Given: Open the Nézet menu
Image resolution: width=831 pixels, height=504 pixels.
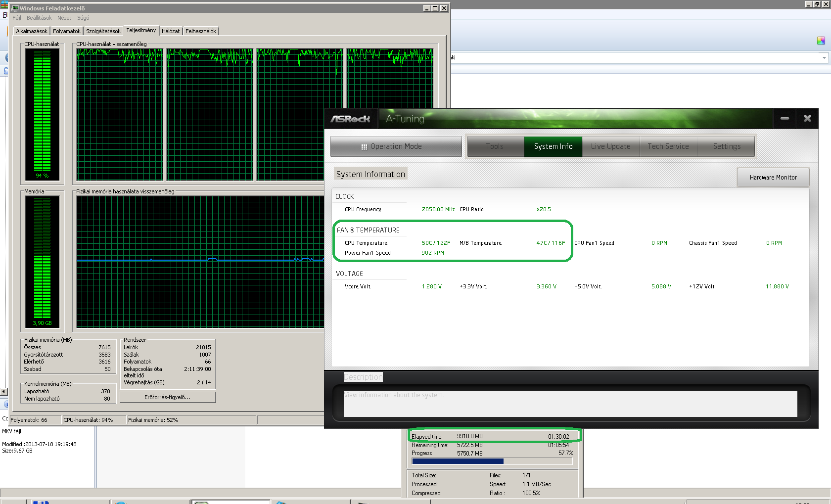Looking at the screenshot, I should (64, 18).
